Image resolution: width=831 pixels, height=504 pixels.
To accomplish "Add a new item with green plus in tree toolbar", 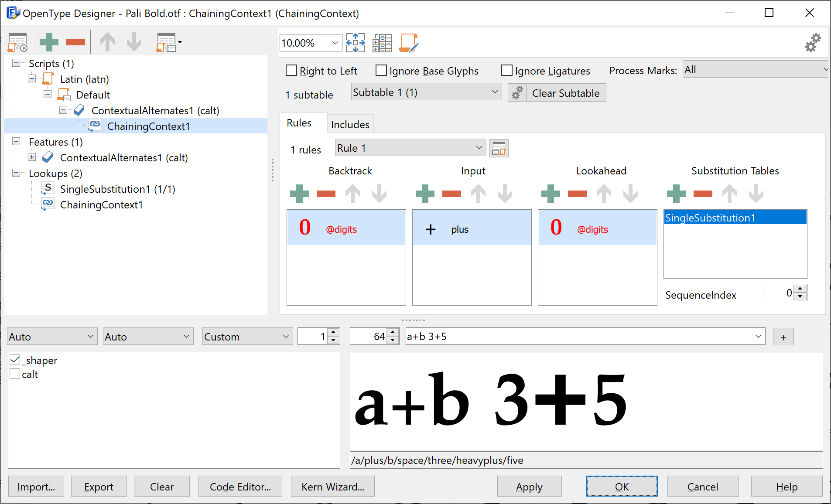I will [x=49, y=42].
